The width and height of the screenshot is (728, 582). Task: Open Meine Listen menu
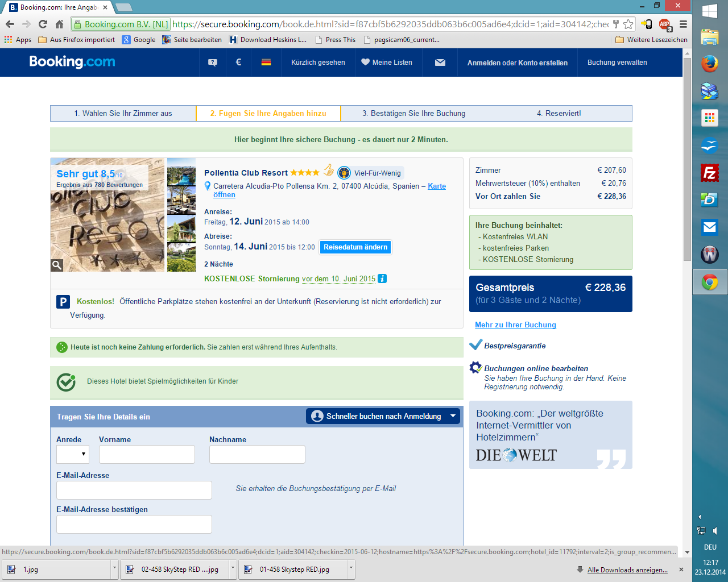pos(387,63)
